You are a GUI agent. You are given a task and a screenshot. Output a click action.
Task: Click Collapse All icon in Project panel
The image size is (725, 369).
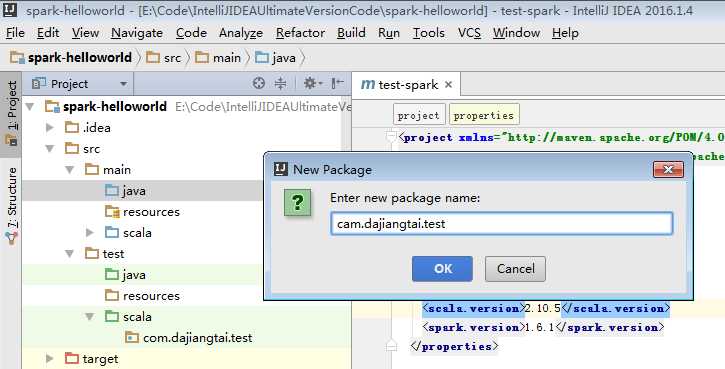[x=280, y=83]
